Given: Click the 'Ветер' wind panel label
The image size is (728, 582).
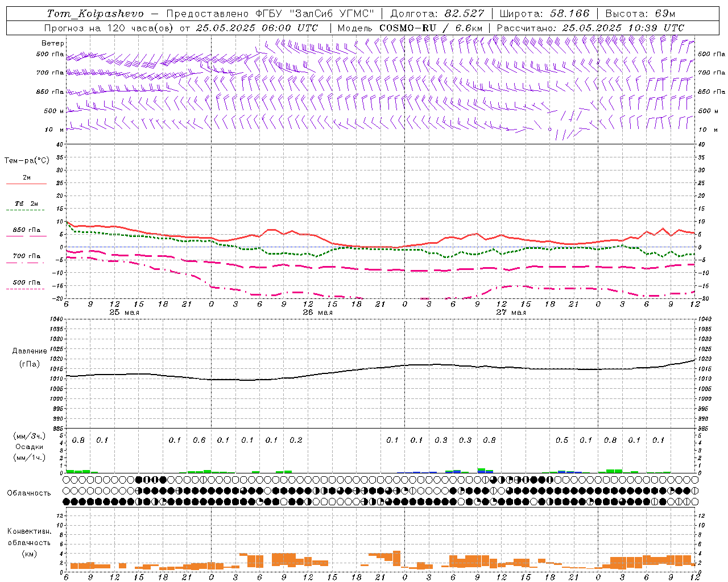Looking at the screenshot, I should pos(52,43).
